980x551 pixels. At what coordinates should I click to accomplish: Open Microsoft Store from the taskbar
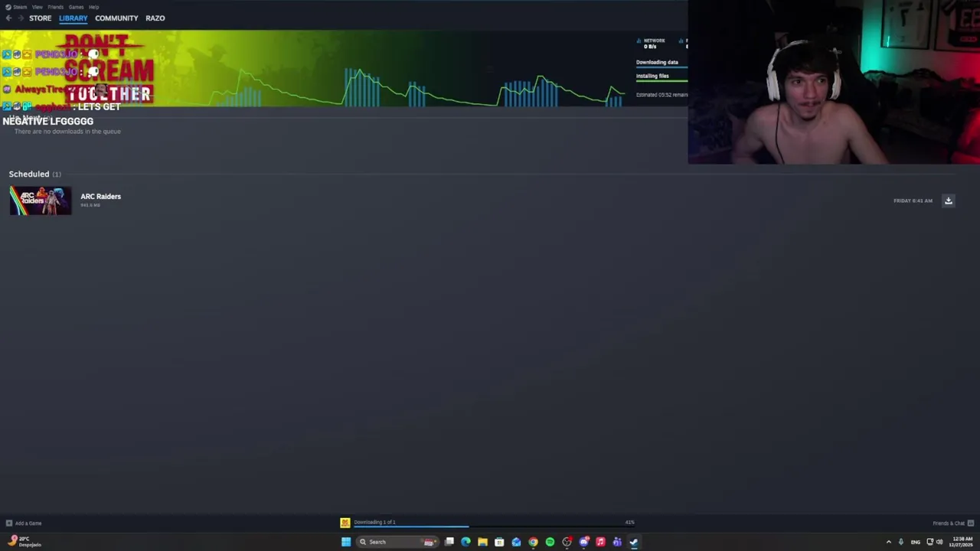tap(499, 542)
